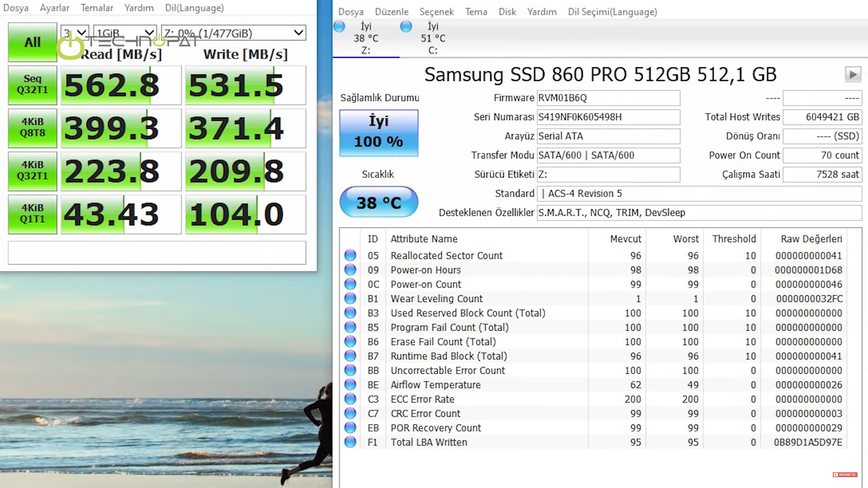Click the All benchmark button in CrystalDiskMark

pos(33,42)
